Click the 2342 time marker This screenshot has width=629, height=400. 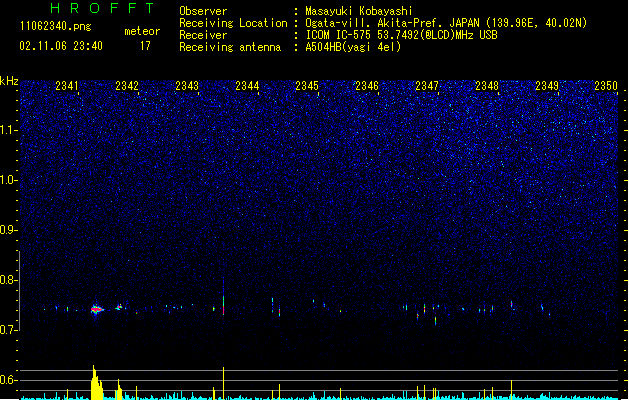[127, 86]
